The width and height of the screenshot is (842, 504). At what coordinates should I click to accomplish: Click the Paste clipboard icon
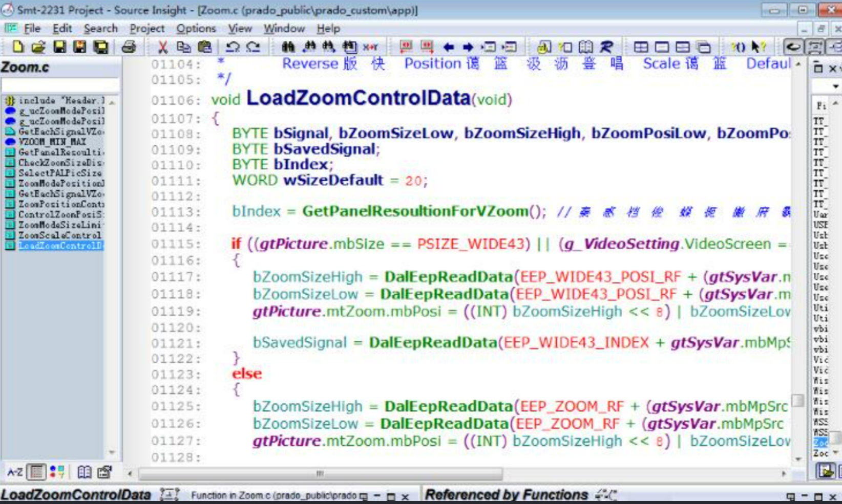(x=204, y=47)
